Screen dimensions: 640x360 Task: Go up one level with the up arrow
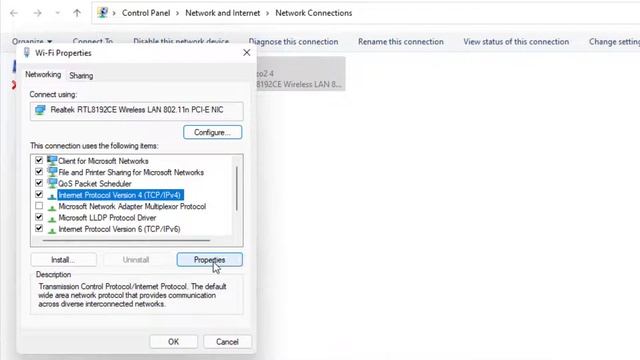coord(77,13)
